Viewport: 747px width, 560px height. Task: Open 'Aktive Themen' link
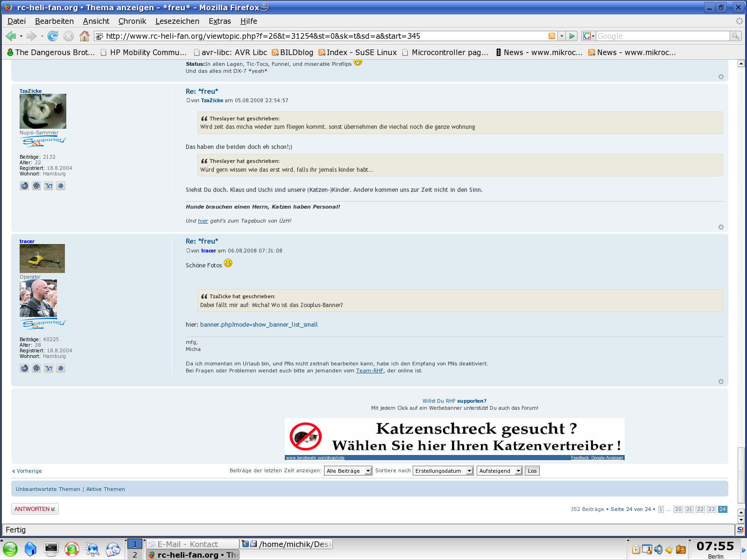click(106, 489)
